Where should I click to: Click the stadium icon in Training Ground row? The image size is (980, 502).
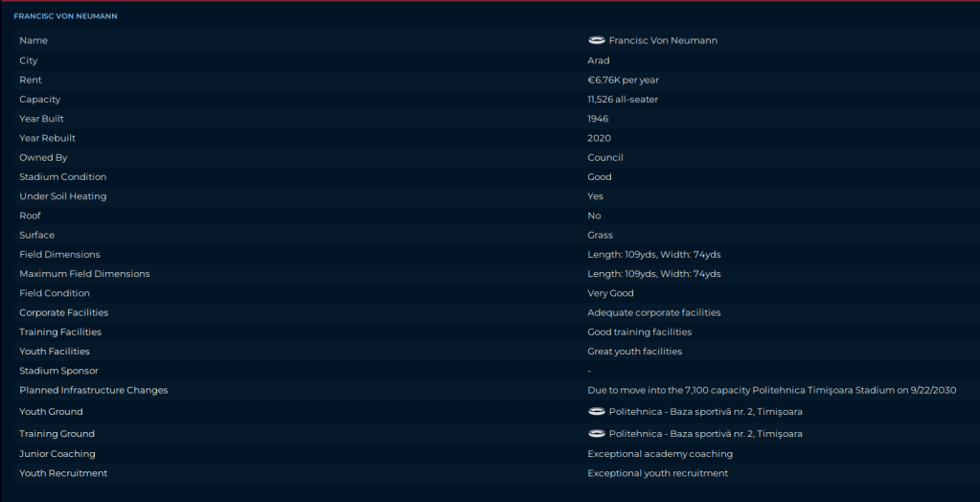(596, 434)
